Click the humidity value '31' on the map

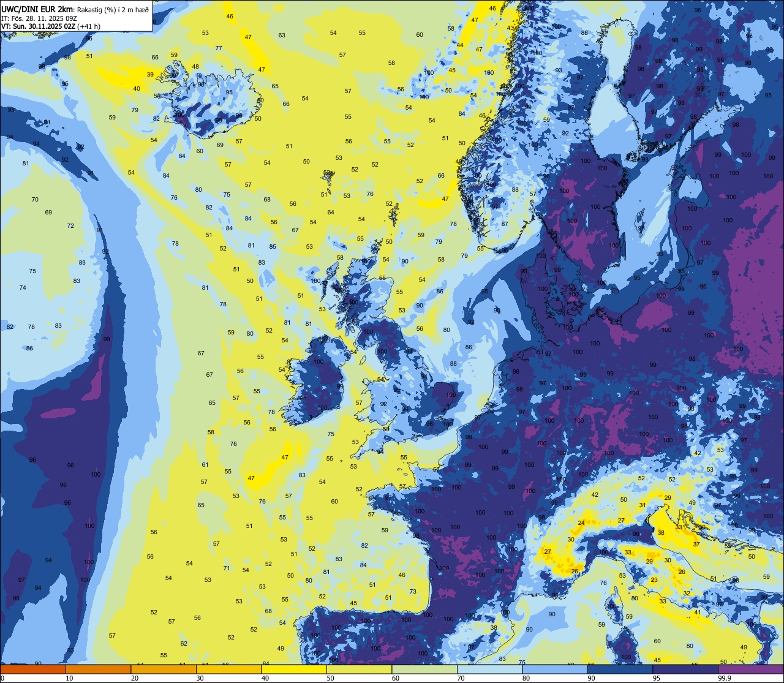click(x=643, y=505)
